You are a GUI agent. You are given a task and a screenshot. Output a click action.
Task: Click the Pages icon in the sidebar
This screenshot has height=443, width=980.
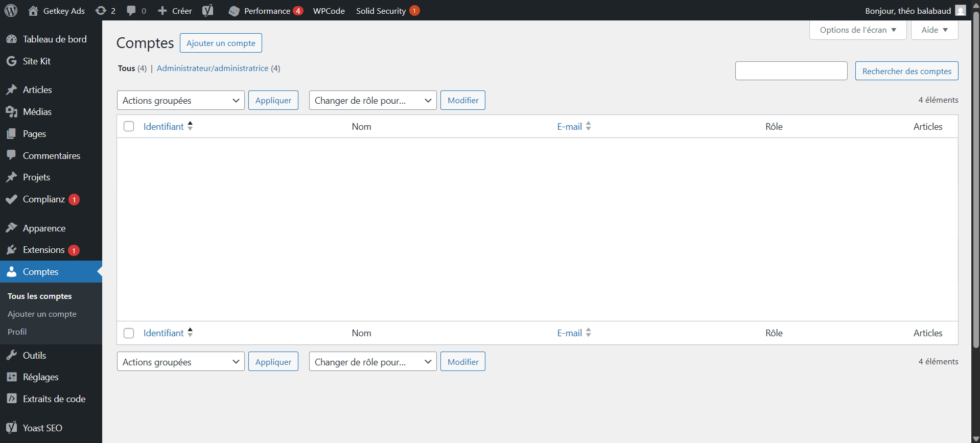(x=11, y=134)
